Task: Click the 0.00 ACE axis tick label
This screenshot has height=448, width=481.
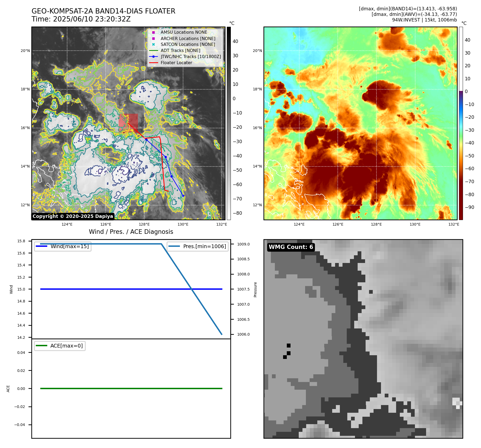Action: 21,389
